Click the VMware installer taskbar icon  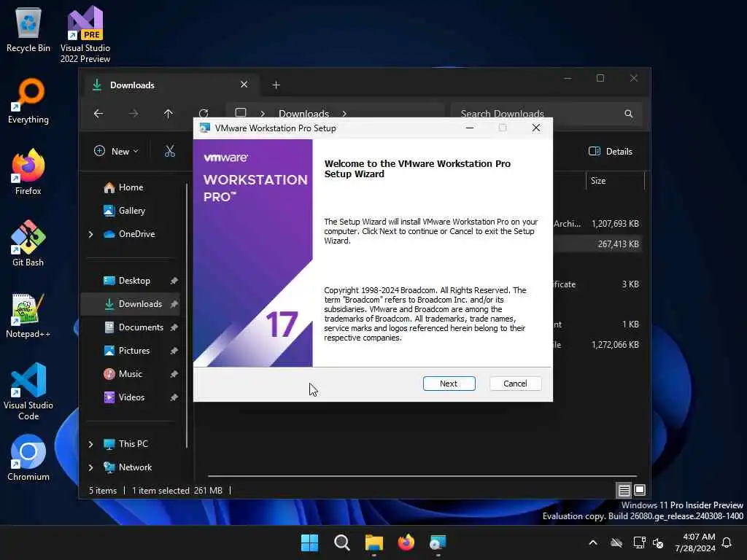(x=438, y=542)
